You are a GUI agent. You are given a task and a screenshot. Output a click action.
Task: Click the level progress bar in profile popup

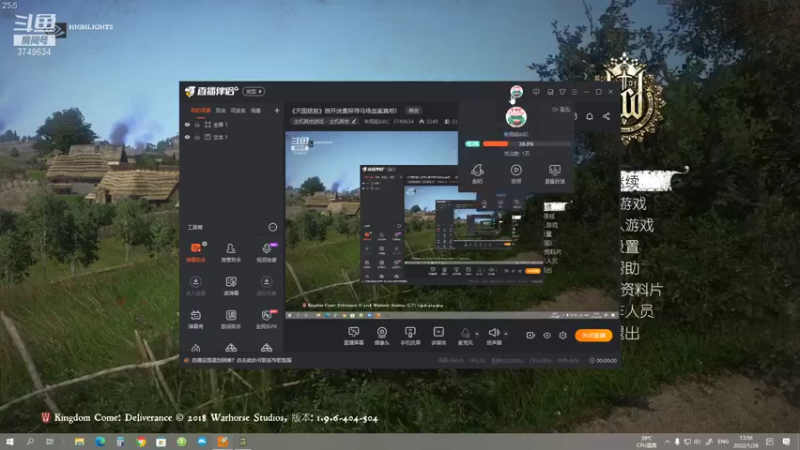tap(526, 144)
